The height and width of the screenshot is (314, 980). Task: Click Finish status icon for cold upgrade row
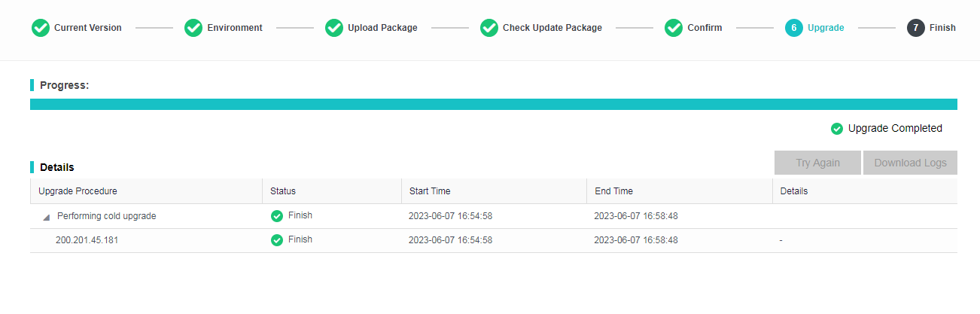[x=277, y=216]
